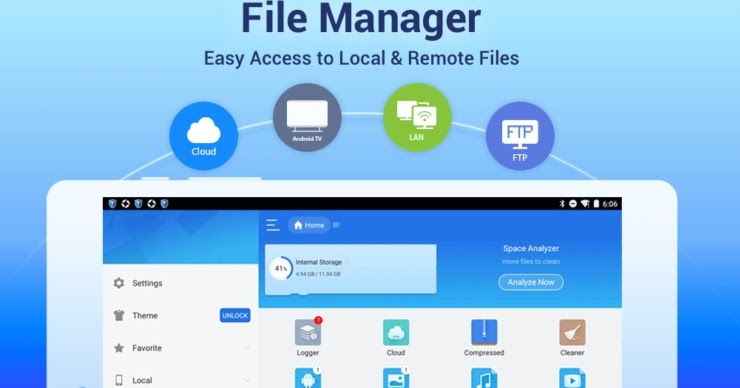The width and height of the screenshot is (740, 388).
Task: Click the Favorite star icon
Action: tap(119, 348)
